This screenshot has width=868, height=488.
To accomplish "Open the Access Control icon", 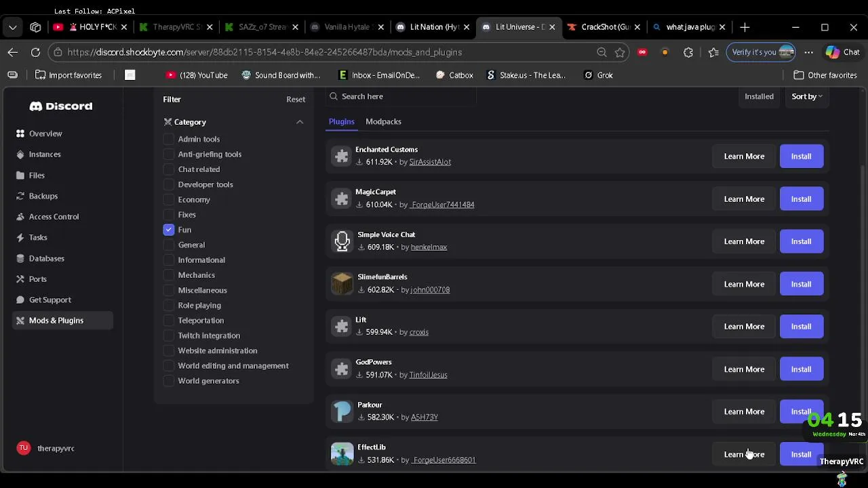I will click(x=20, y=217).
